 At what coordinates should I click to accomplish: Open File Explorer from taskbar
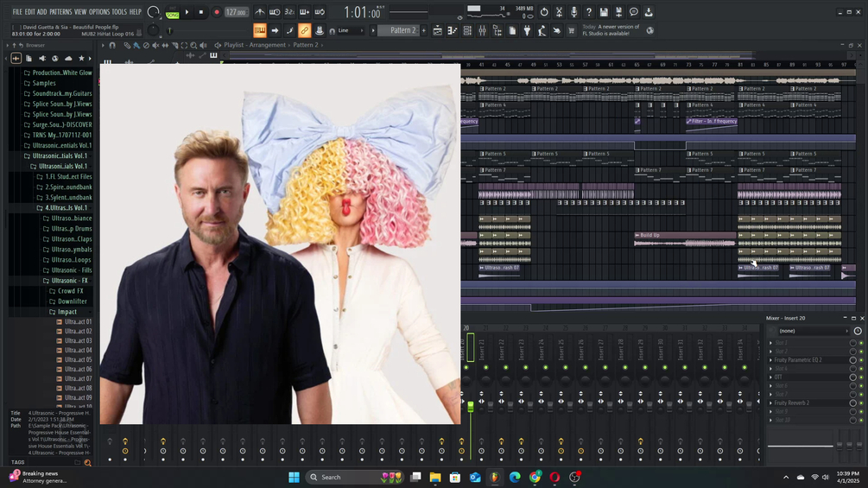click(435, 477)
